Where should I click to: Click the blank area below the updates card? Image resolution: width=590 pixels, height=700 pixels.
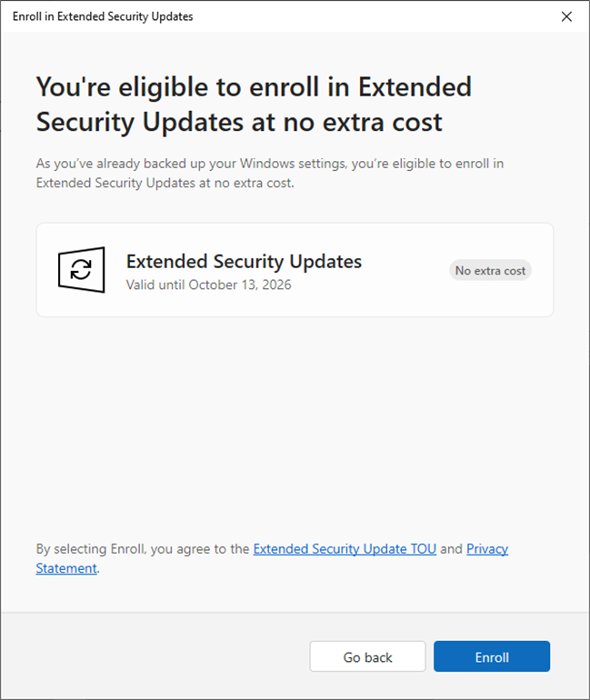tap(295, 418)
